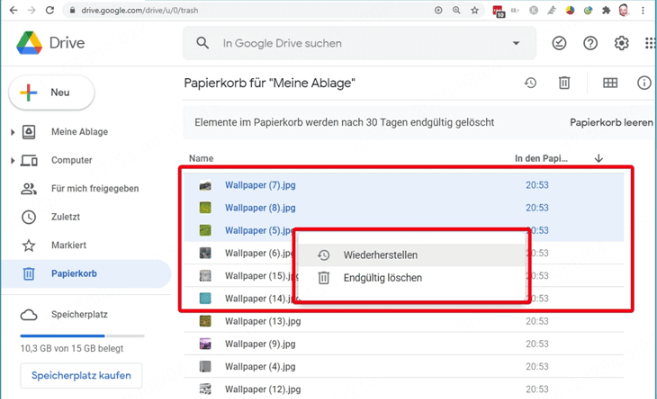
Task: Open the Google apps grid icon
Action: tap(650, 43)
